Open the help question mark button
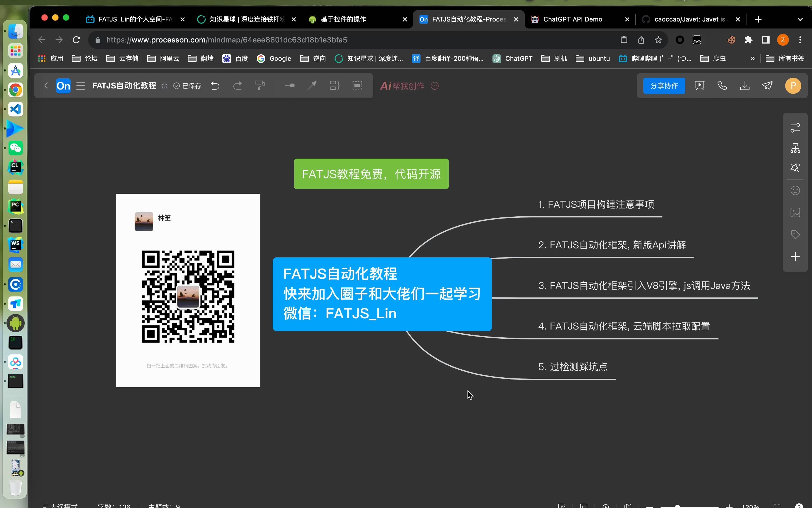This screenshot has height=508, width=812. tap(799, 506)
